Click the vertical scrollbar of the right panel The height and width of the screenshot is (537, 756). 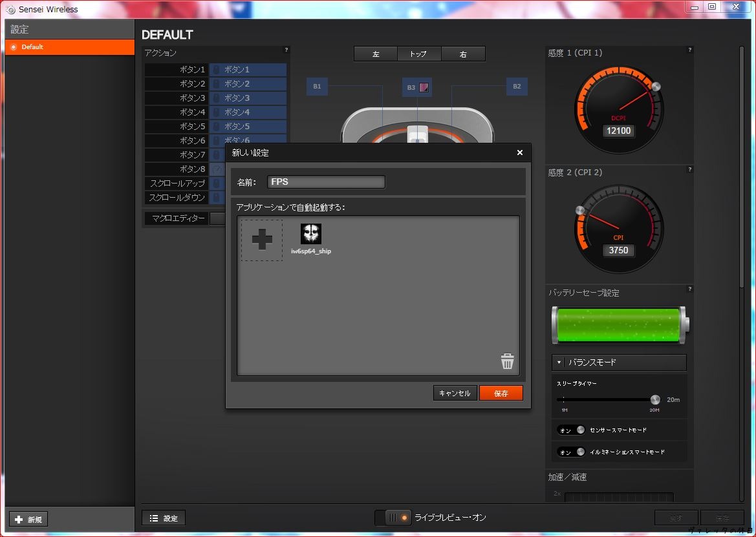tap(742, 166)
